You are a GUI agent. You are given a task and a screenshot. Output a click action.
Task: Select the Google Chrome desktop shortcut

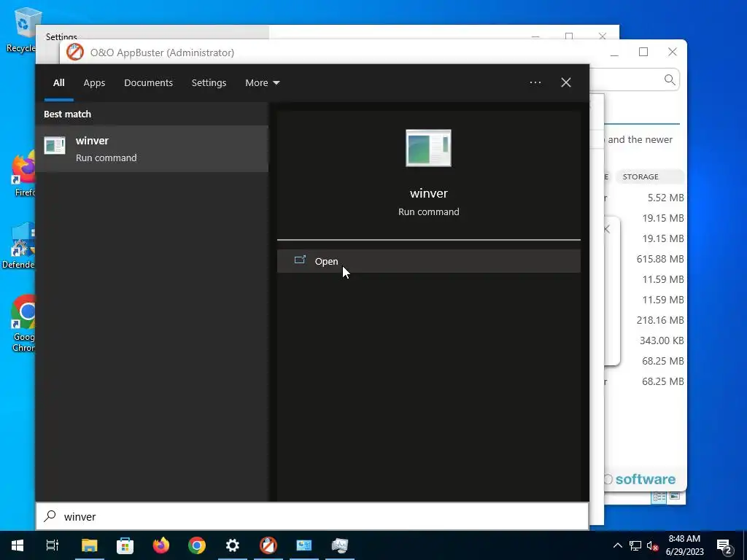23,323
